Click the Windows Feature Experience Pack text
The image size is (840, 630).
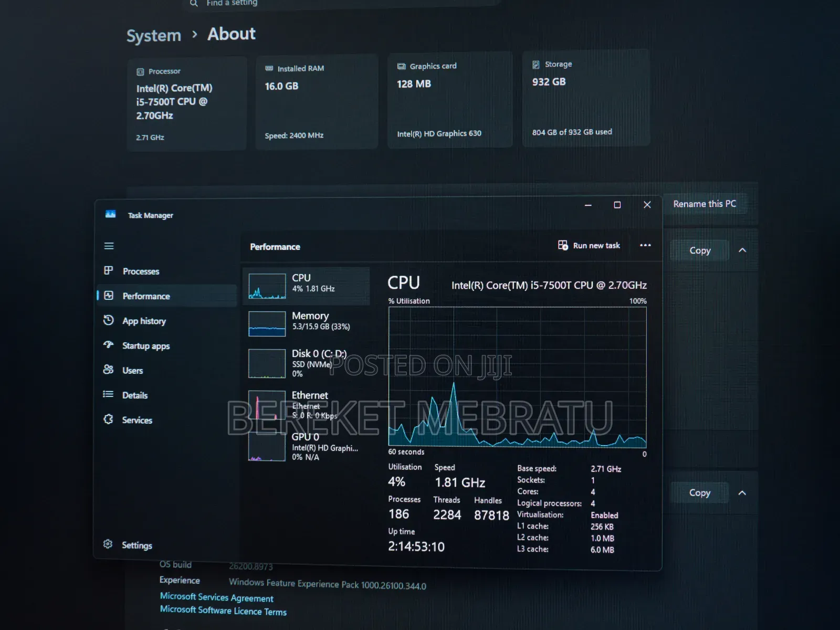tap(328, 584)
